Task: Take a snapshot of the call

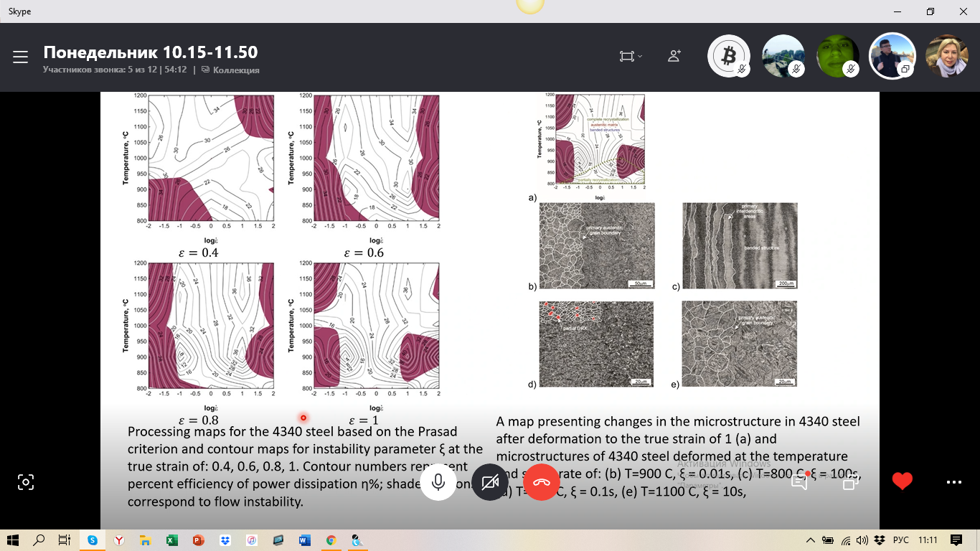Action: click(x=26, y=482)
